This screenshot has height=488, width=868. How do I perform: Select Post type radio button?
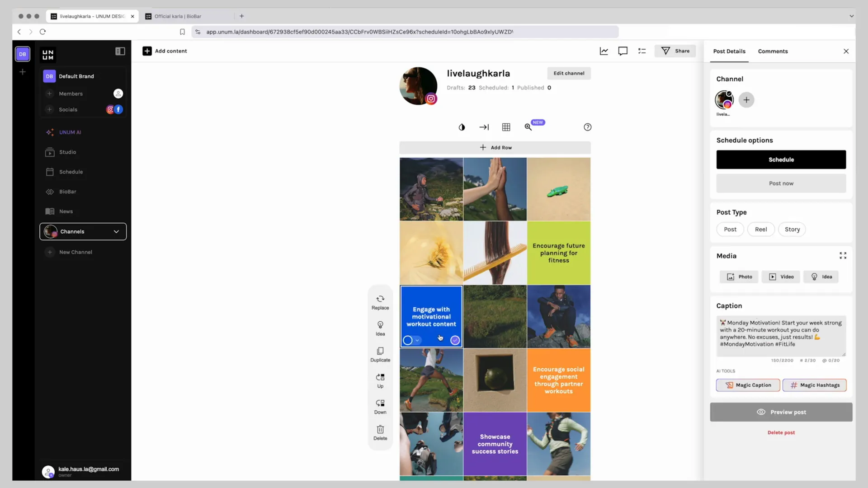(730, 229)
